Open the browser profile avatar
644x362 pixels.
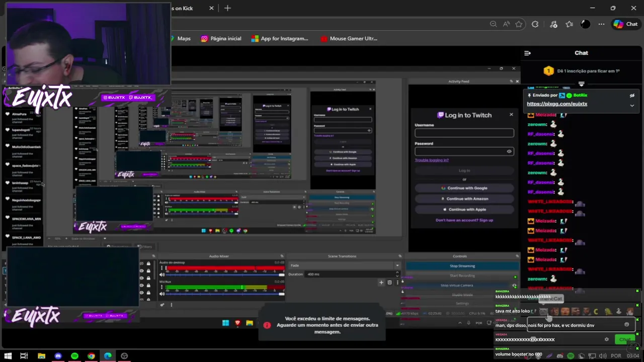click(585, 24)
